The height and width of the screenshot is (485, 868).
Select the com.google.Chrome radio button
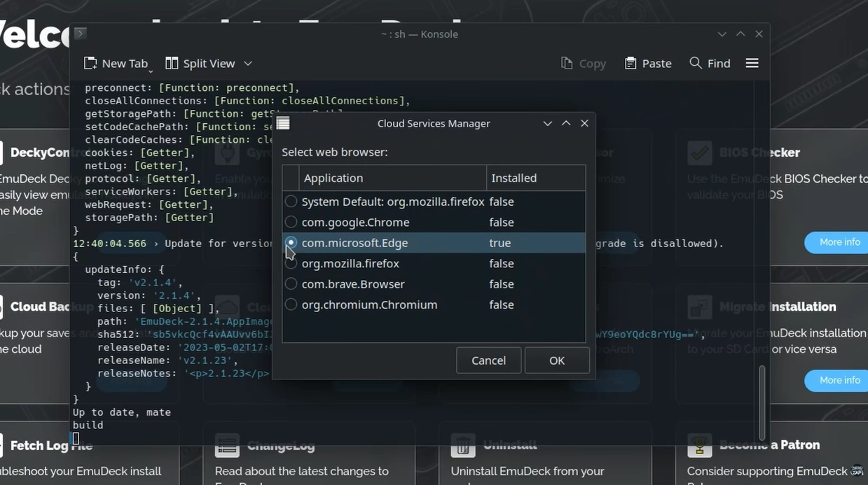(x=291, y=223)
